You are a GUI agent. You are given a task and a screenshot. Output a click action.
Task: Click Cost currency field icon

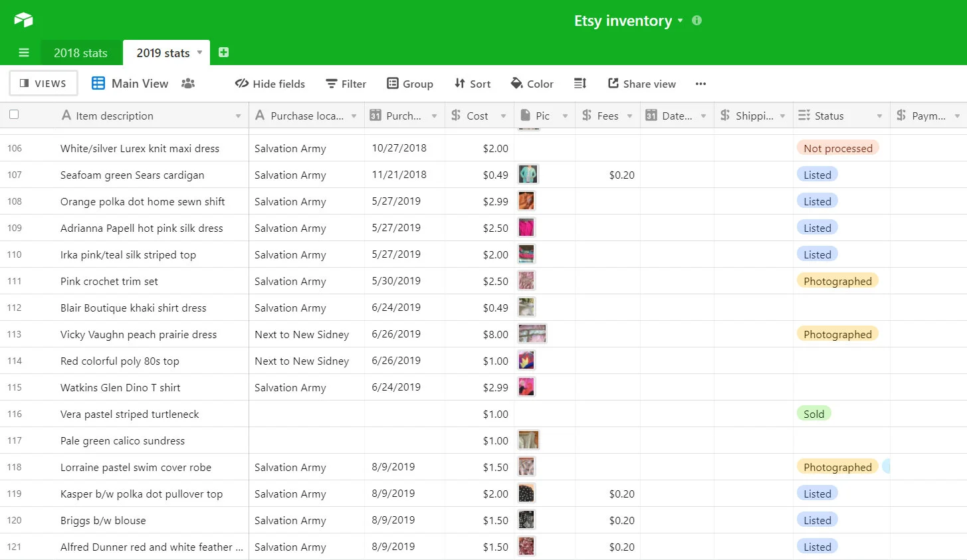coord(456,116)
